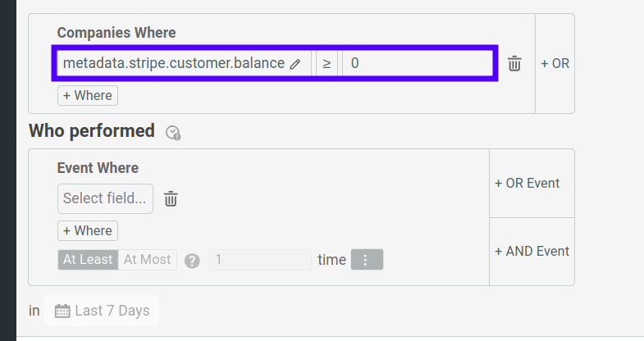
Task: Click the event count field showing 1
Action: (260, 260)
